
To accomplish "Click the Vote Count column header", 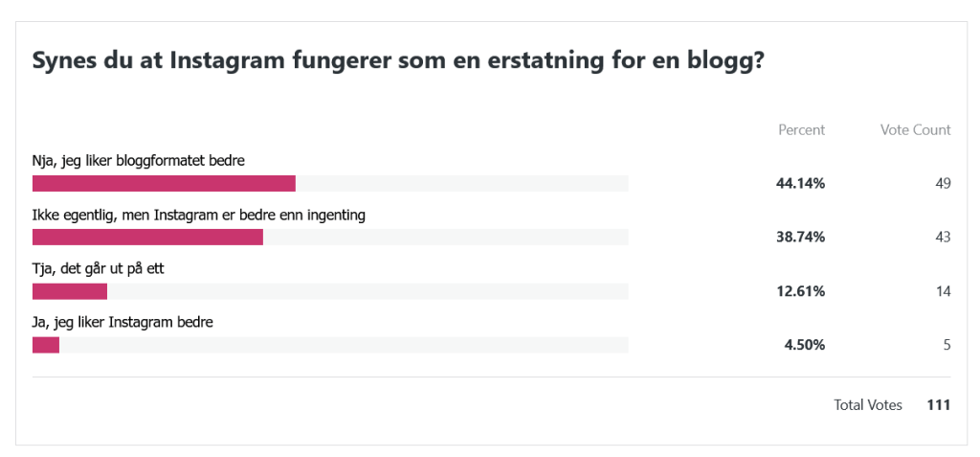I will [x=915, y=130].
